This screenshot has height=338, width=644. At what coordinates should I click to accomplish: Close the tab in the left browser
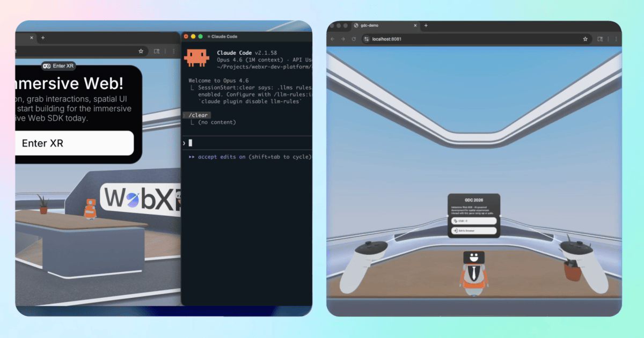(x=31, y=38)
